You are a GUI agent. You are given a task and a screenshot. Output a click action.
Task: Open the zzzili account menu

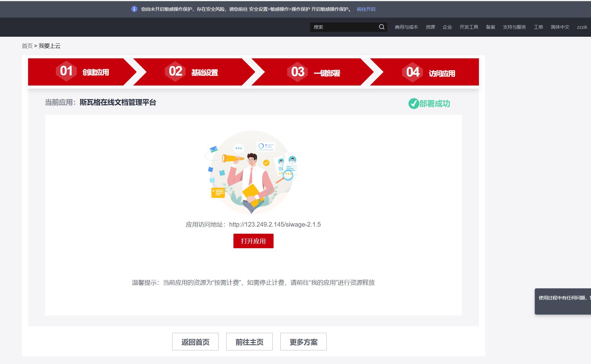[582, 27]
